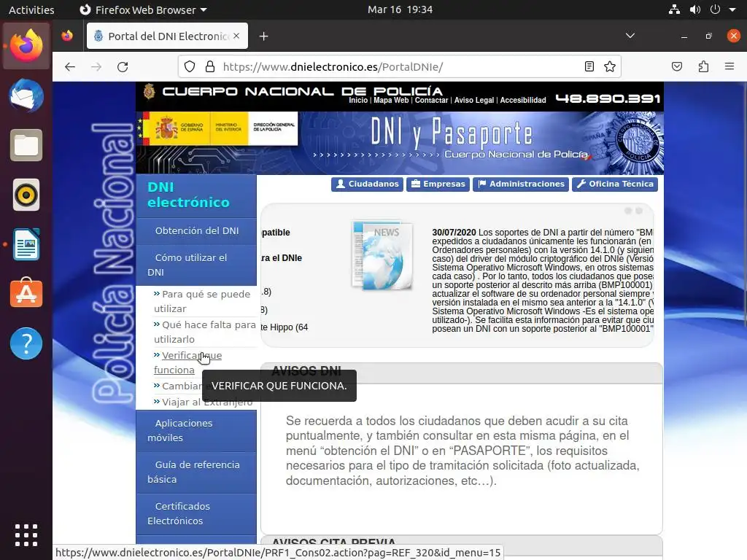Click the Mapa Web link
This screenshot has width=747, height=560.
click(x=391, y=100)
